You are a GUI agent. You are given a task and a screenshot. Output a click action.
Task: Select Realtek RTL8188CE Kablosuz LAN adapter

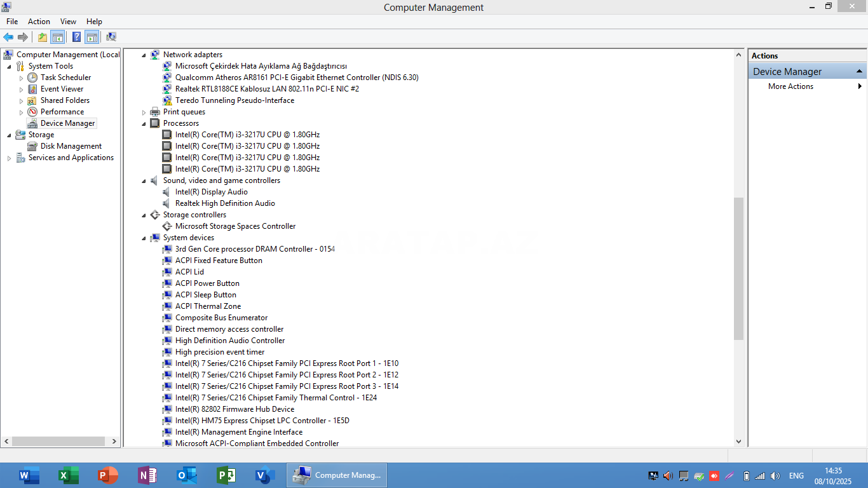click(x=267, y=89)
